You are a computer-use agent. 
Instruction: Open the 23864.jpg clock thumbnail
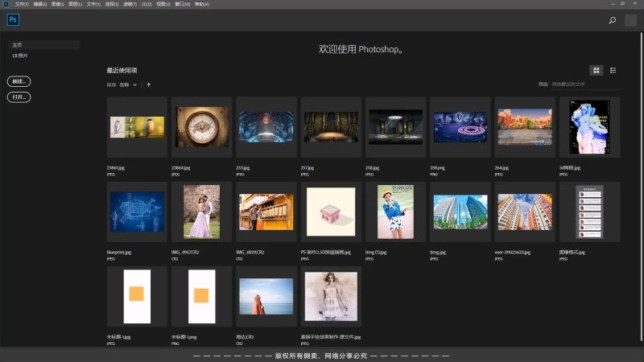tap(201, 126)
